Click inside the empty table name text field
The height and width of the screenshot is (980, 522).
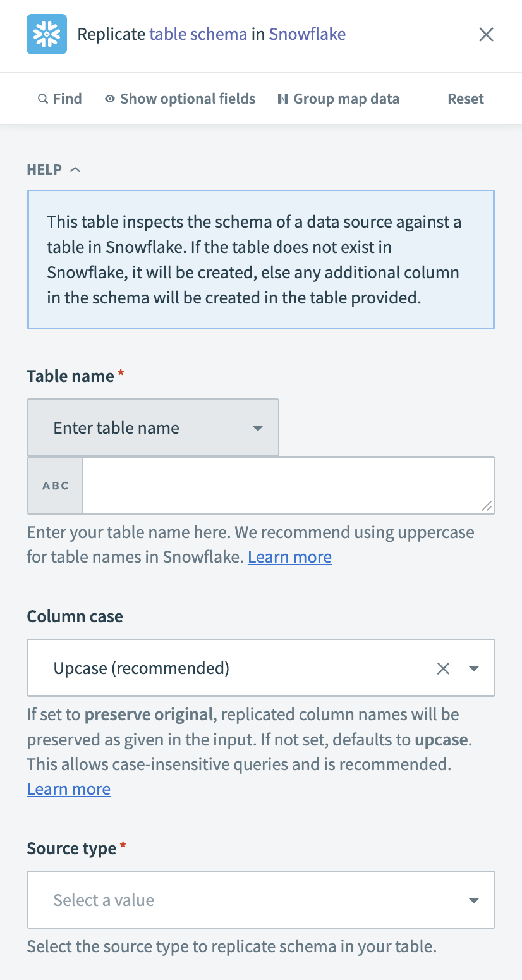(288, 486)
